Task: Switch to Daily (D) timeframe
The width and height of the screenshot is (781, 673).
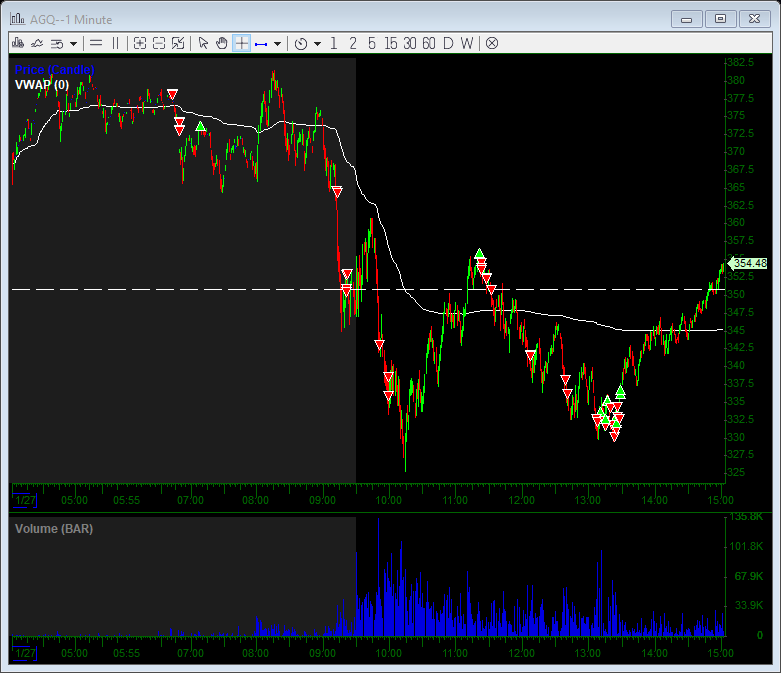Action: click(448, 43)
